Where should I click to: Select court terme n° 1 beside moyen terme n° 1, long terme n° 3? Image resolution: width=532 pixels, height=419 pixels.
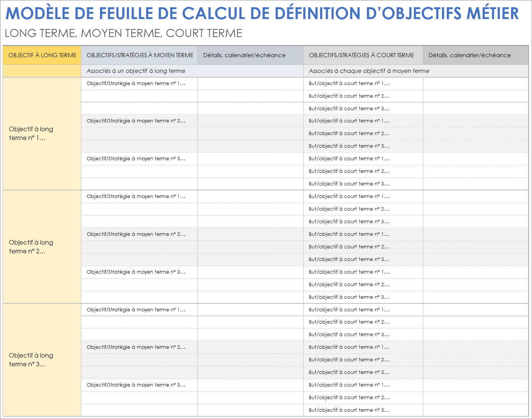tap(363, 310)
